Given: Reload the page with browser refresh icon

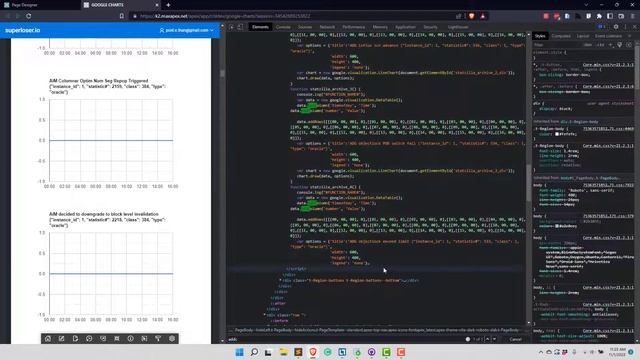Looking at the screenshot, I should [29, 16].
